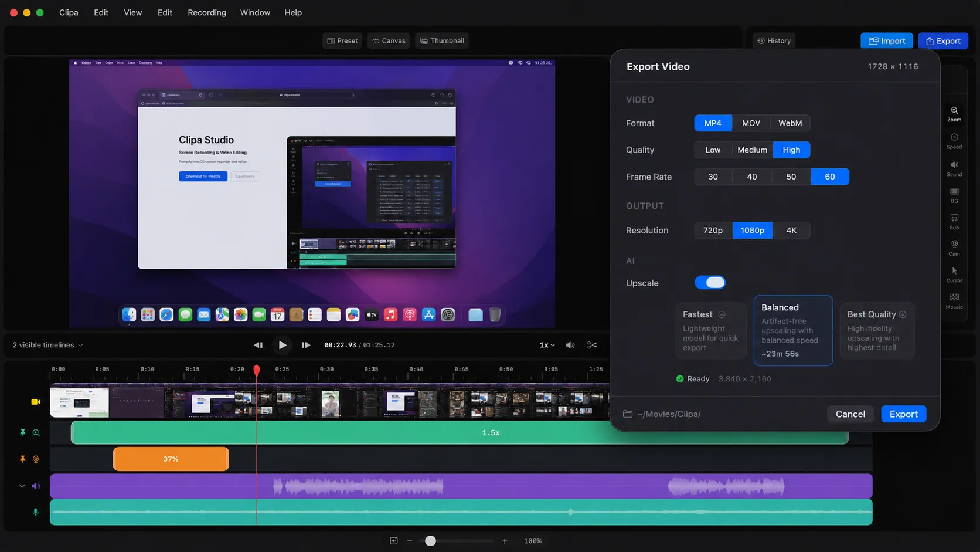Open the View menu
This screenshot has height=552, width=980.
coord(132,12)
